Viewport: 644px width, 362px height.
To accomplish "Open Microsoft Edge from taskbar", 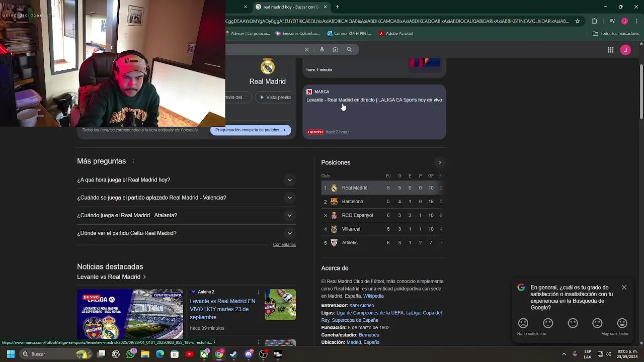I will [x=160, y=354].
